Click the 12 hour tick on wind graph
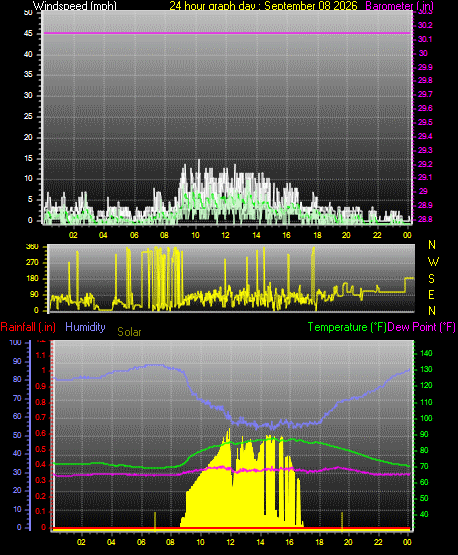Viewport: 458px width, 555px height. pyautogui.click(x=225, y=235)
